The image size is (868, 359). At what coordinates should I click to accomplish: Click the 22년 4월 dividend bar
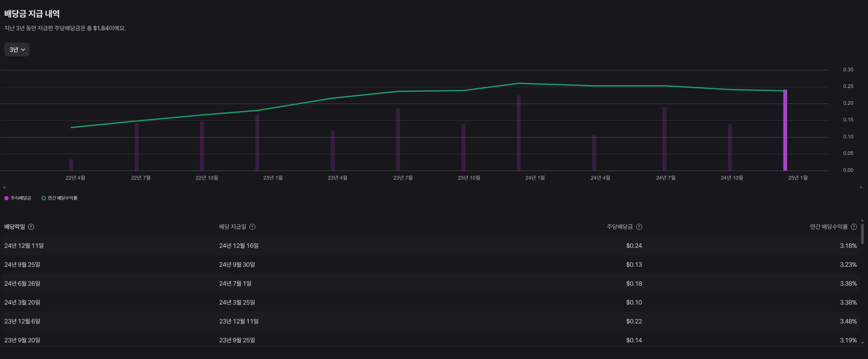(x=71, y=165)
